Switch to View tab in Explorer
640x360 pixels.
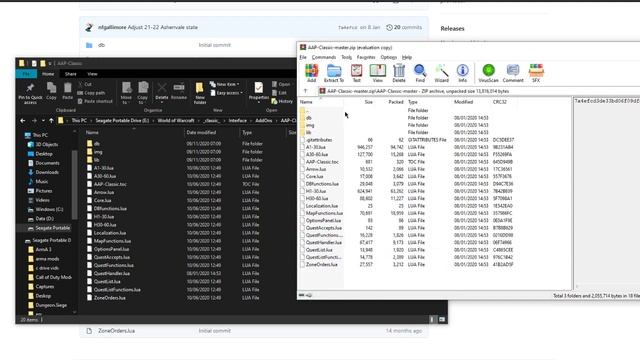coord(92,74)
